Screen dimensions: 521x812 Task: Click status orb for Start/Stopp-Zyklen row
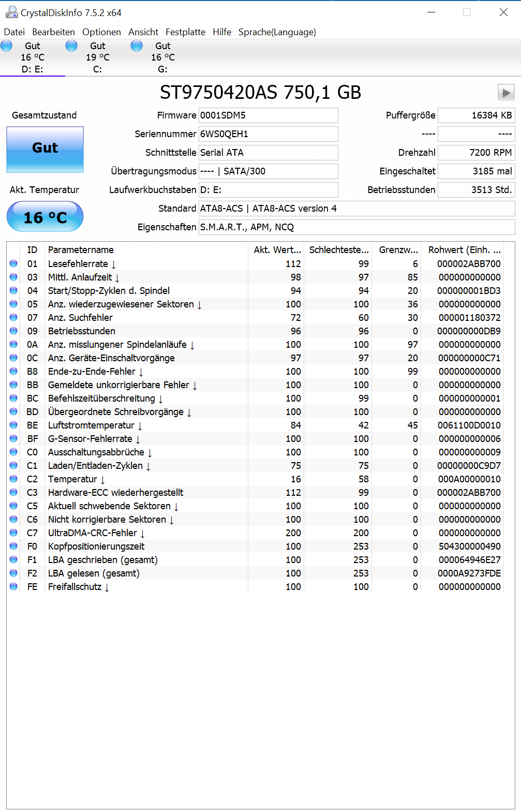[x=13, y=291]
